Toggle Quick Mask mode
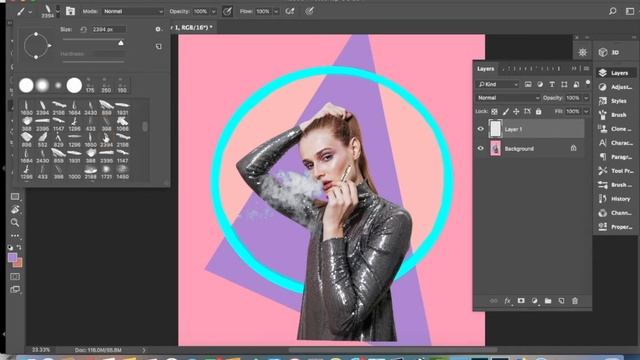This screenshot has width=640, height=360. [15, 277]
